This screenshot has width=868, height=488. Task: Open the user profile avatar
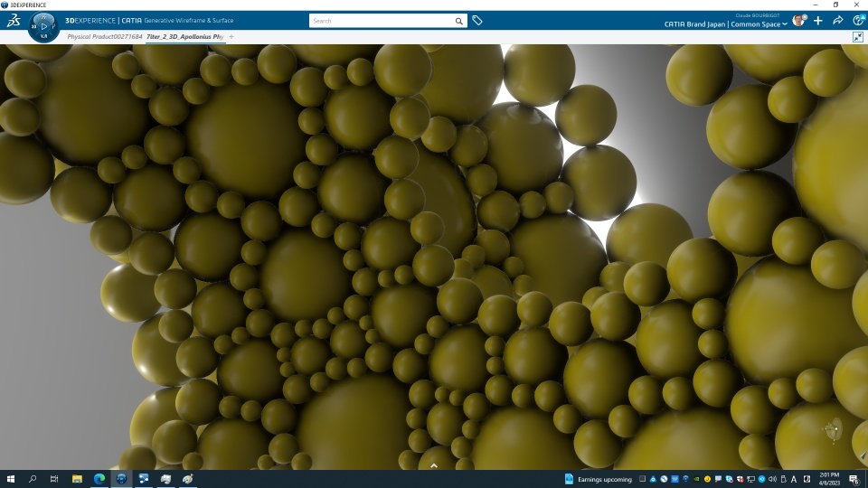(x=798, y=21)
